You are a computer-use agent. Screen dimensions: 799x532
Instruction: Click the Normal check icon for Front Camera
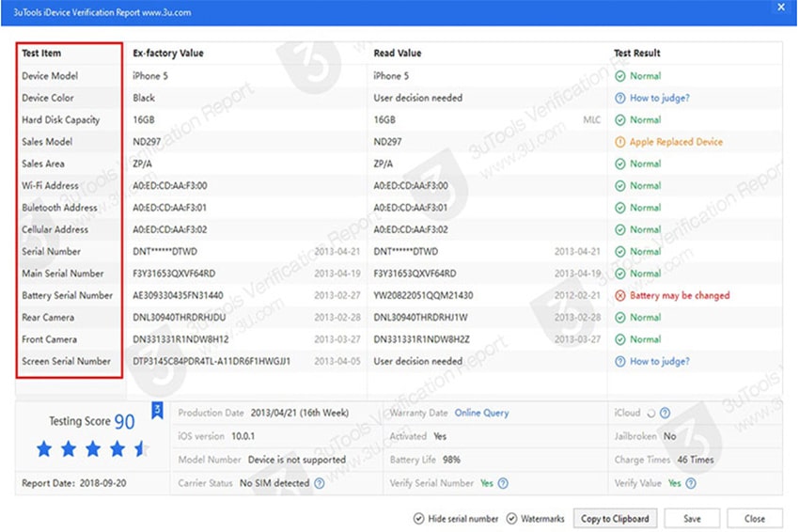(x=619, y=339)
